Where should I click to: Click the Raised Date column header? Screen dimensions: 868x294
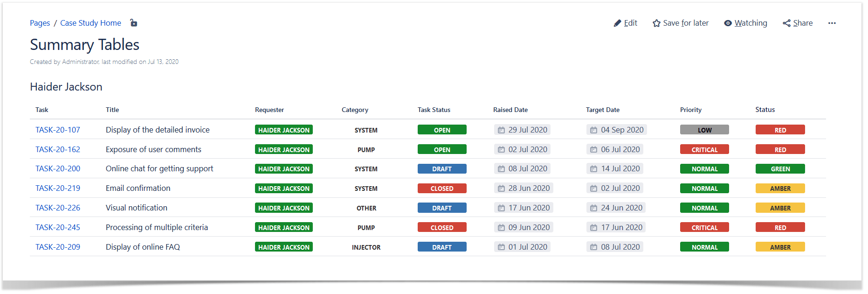(x=510, y=110)
